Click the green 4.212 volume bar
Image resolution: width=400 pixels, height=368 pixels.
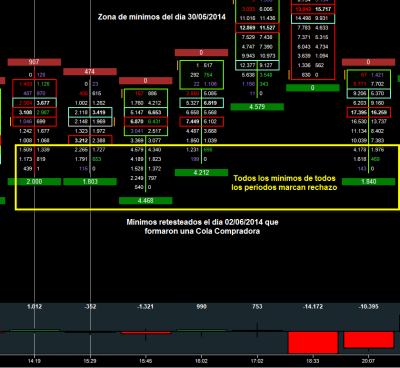tap(201, 172)
